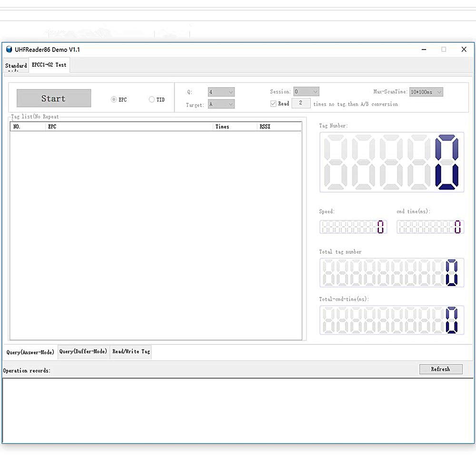
Task: Click the UHFReader86 app icon in title bar
Action: tap(9, 50)
